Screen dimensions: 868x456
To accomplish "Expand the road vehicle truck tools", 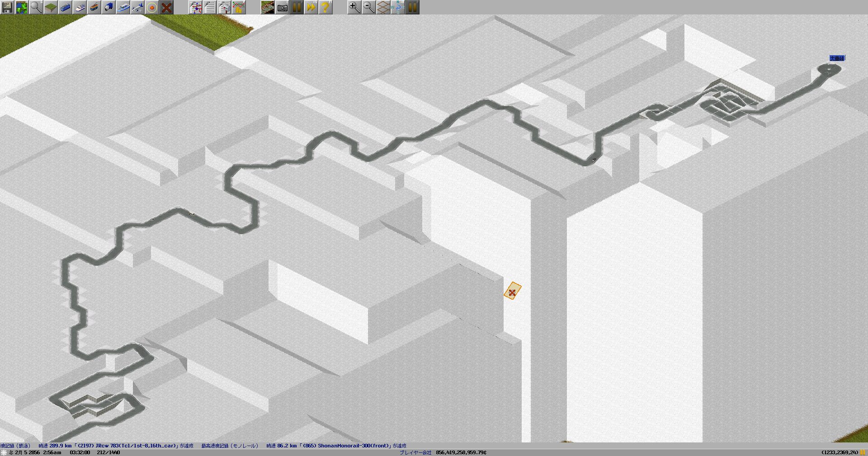I will 108,7.
